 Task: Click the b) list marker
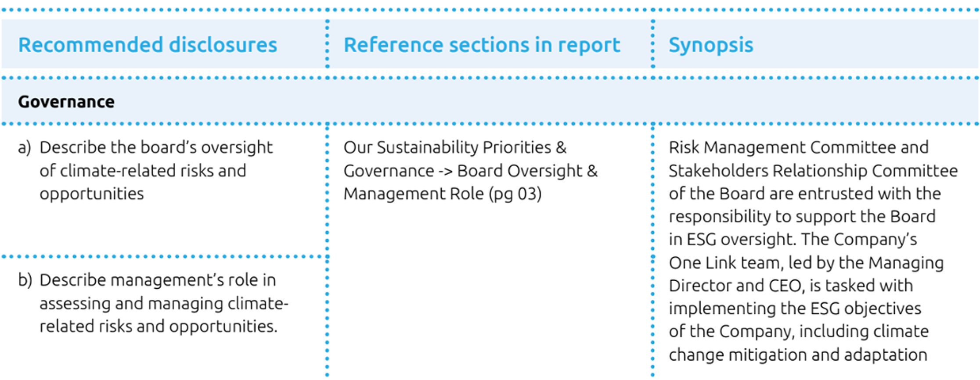(x=25, y=280)
